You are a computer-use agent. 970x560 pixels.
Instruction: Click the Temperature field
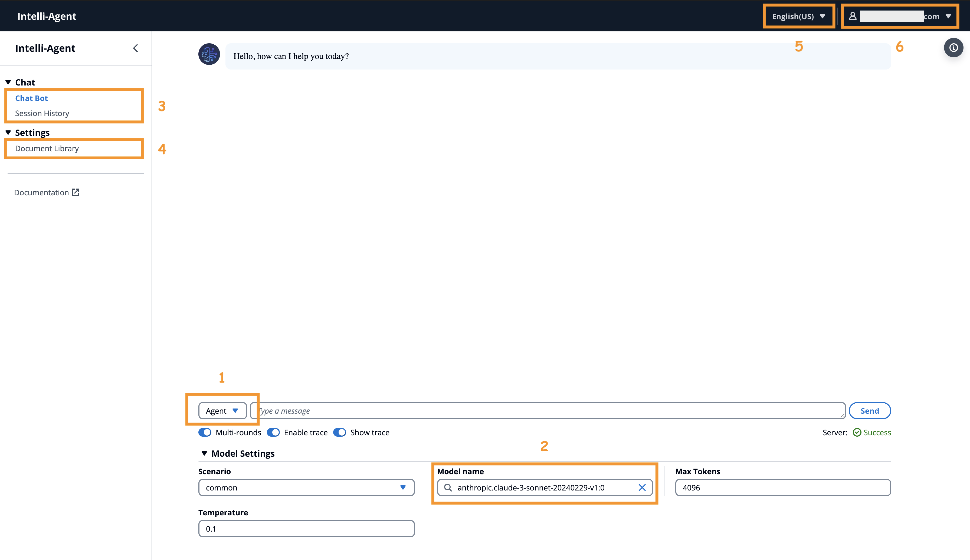pos(306,529)
